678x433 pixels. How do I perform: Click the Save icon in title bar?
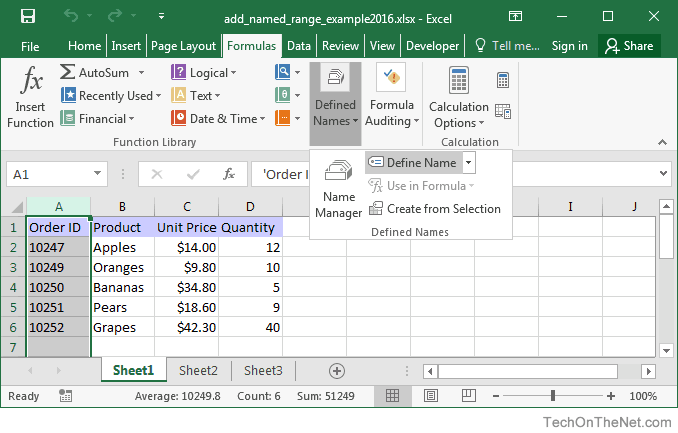click(x=28, y=16)
